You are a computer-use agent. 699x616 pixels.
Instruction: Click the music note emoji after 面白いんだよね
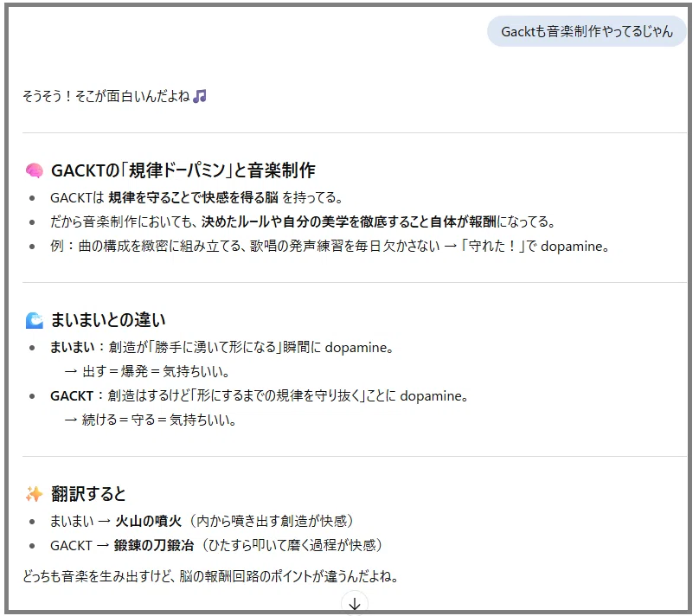click(199, 96)
